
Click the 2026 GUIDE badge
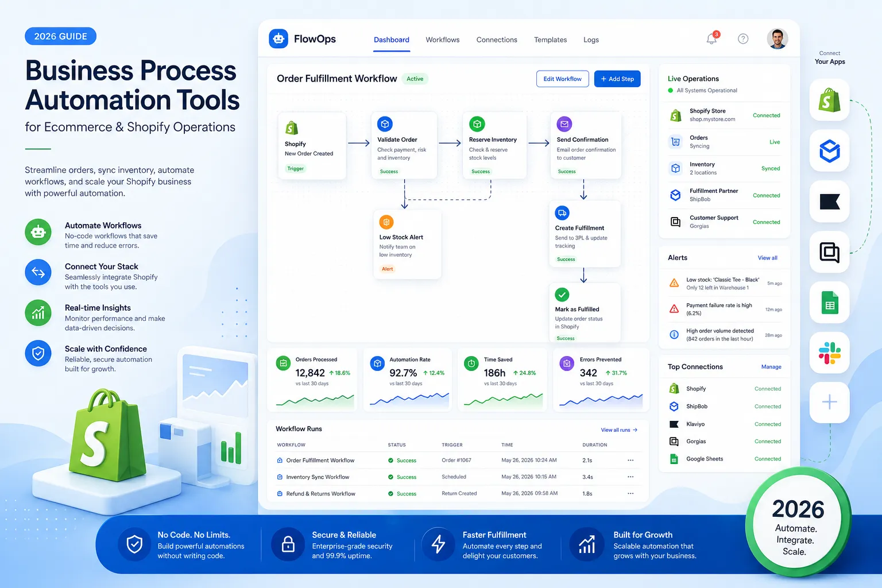[60, 36]
